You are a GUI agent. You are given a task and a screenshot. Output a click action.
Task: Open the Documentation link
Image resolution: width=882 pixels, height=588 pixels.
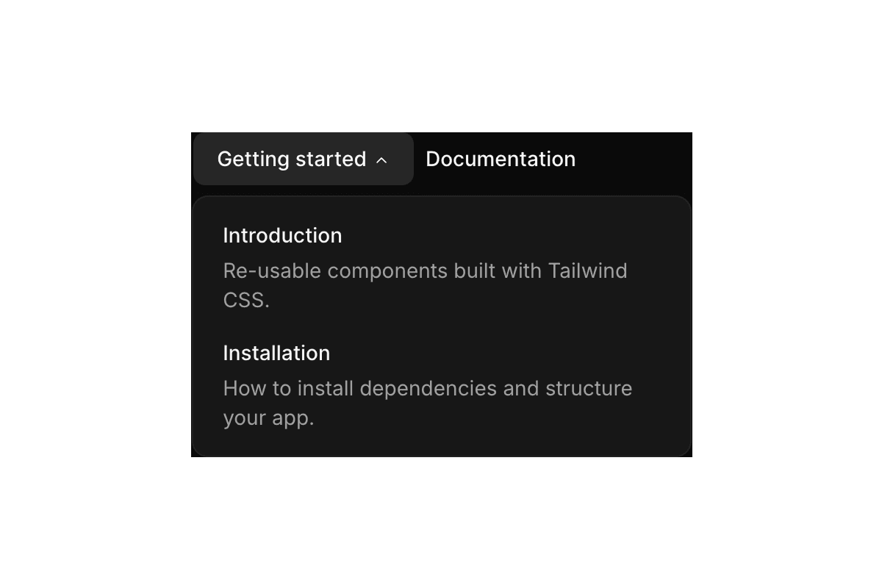pos(501,159)
